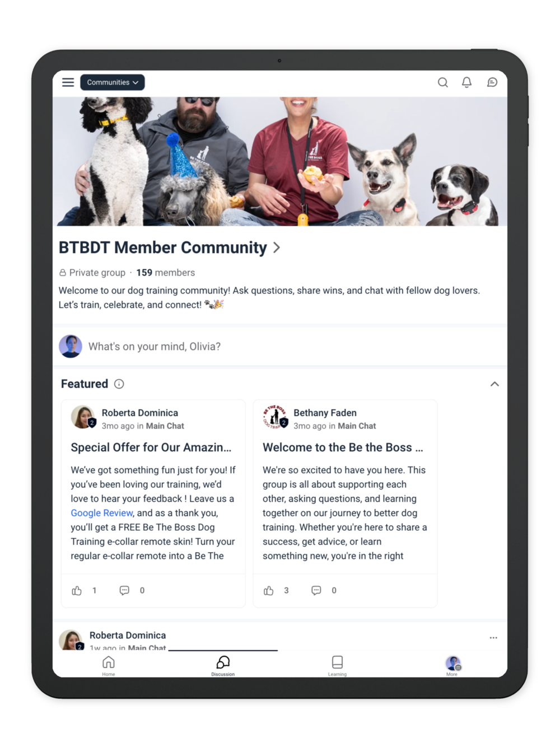
Task: Go to the Home tab
Action: [109, 665]
